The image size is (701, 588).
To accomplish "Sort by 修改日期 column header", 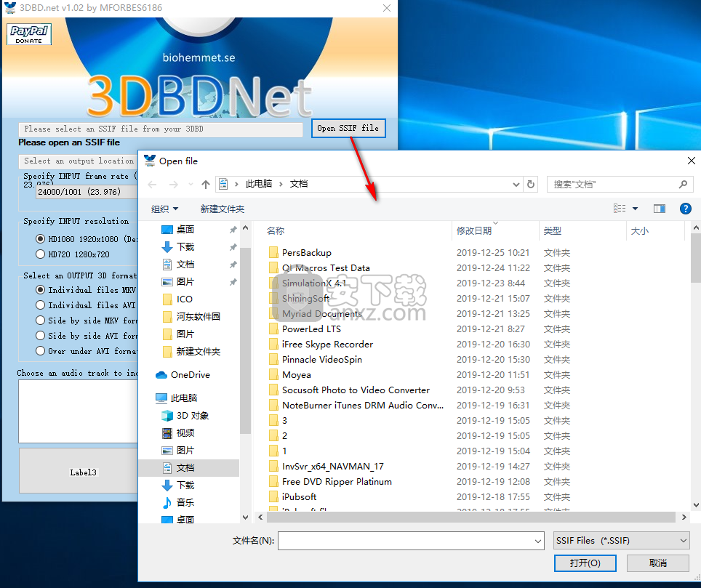I will click(474, 231).
